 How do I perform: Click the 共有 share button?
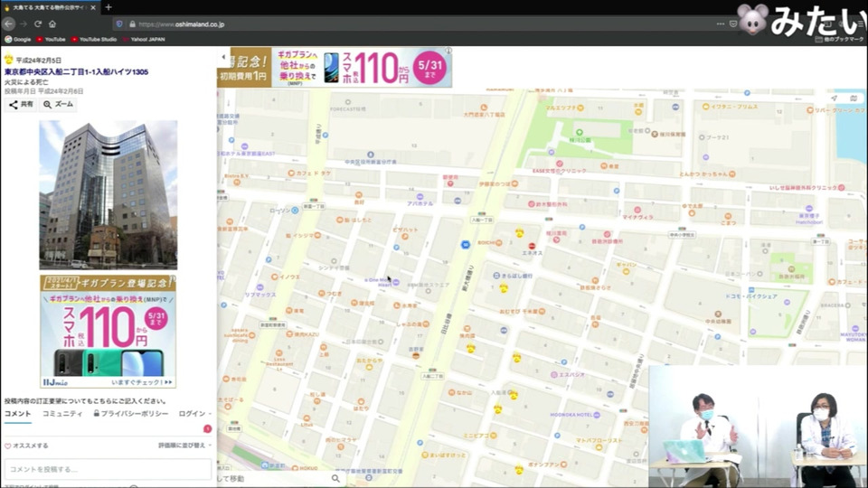21,104
